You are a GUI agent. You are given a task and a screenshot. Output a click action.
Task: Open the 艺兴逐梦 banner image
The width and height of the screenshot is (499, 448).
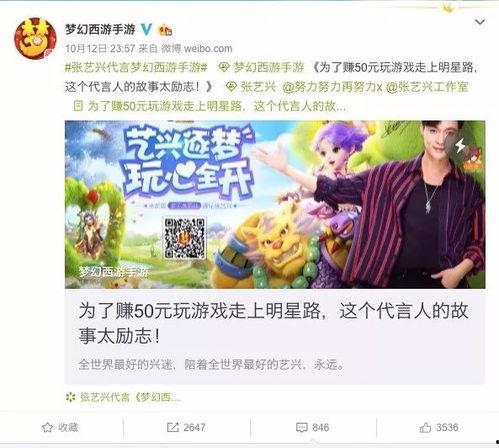(275, 204)
